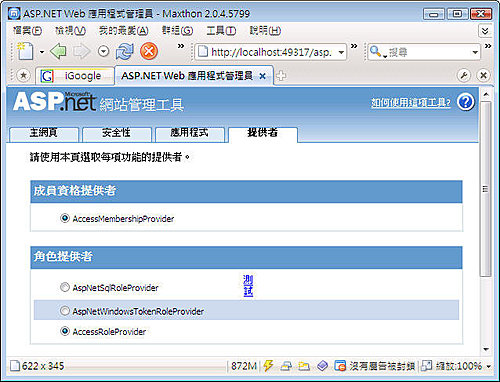Click the zoom icon in status bar
Image resolution: width=500 pixels, height=382 pixels.
tap(426, 366)
